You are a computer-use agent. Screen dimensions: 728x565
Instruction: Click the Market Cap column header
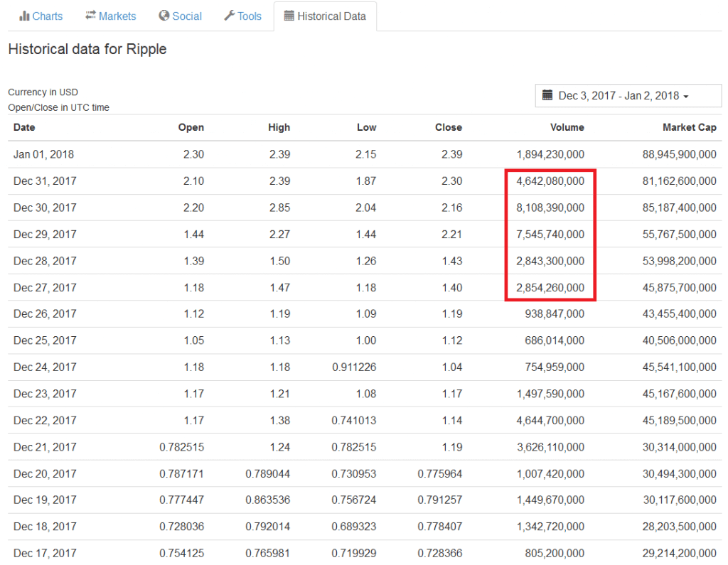coord(690,127)
